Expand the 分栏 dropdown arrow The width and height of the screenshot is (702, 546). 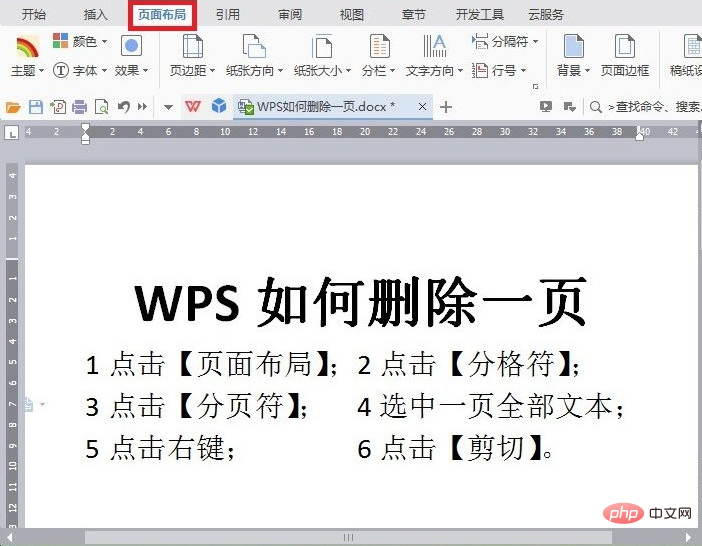pos(392,71)
